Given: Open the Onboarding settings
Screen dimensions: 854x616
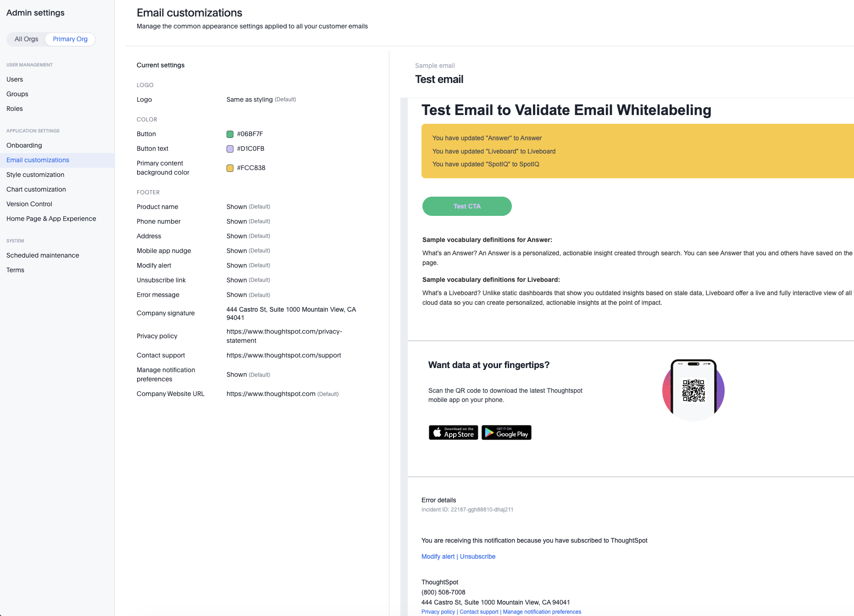Looking at the screenshot, I should pos(24,145).
